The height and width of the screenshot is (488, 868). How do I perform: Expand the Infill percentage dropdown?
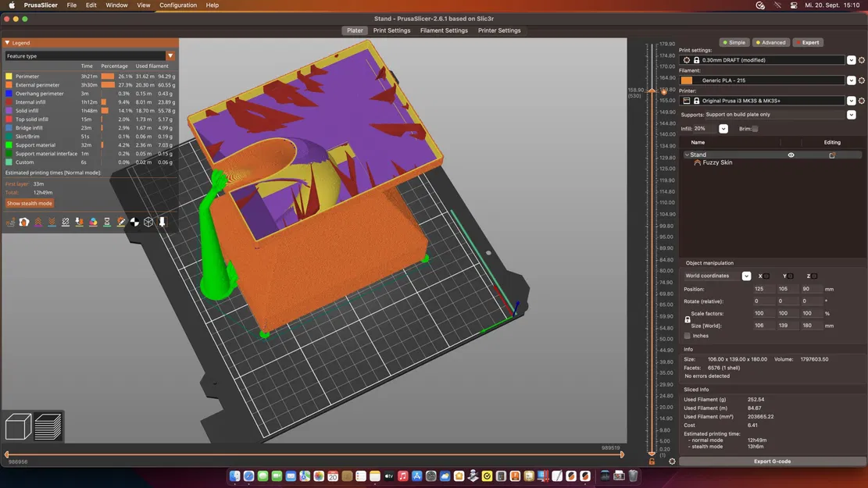723,129
